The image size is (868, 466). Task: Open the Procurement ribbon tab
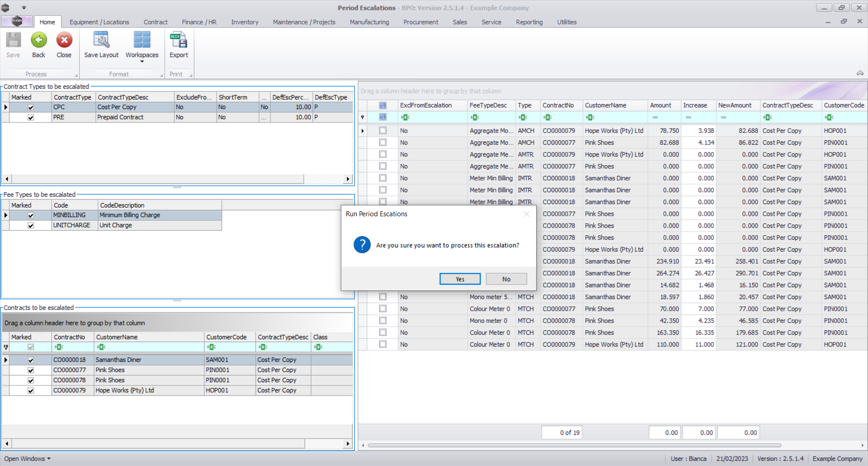coord(420,22)
